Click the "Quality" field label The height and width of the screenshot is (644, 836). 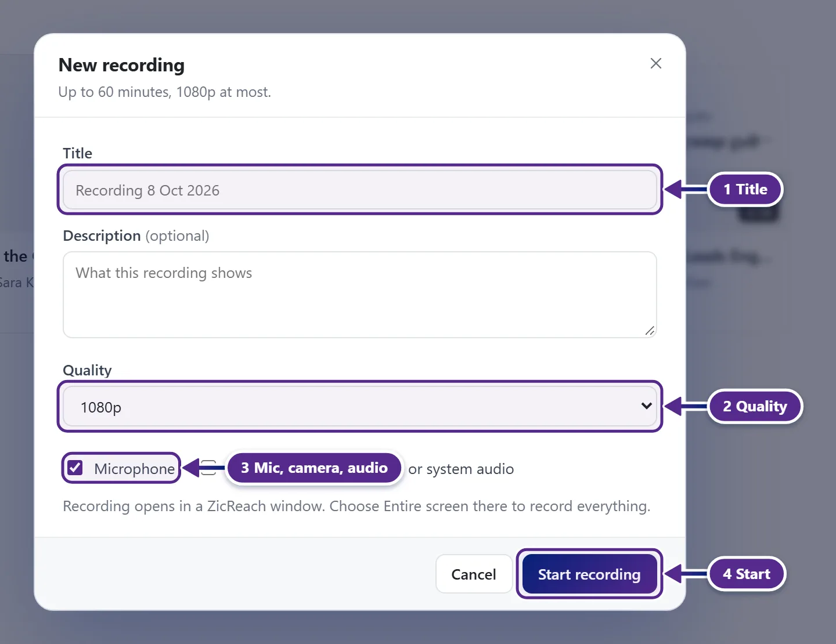click(87, 370)
